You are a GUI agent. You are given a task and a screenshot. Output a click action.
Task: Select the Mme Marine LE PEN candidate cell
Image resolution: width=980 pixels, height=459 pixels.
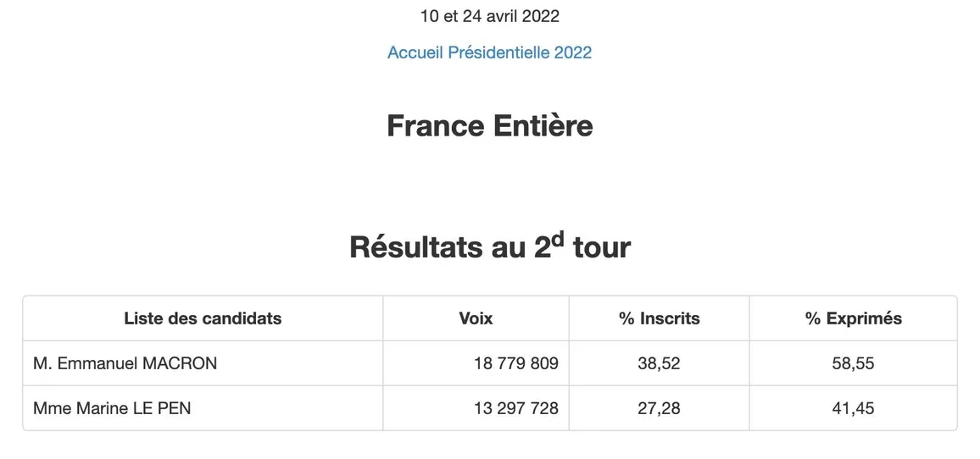click(112, 408)
